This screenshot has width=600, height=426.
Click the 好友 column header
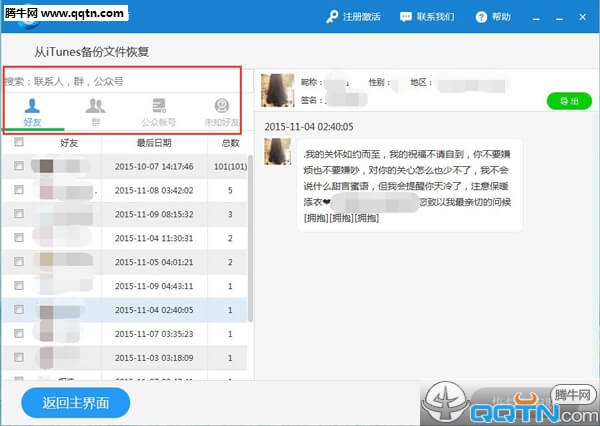pyautogui.click(x=69, y=143)
